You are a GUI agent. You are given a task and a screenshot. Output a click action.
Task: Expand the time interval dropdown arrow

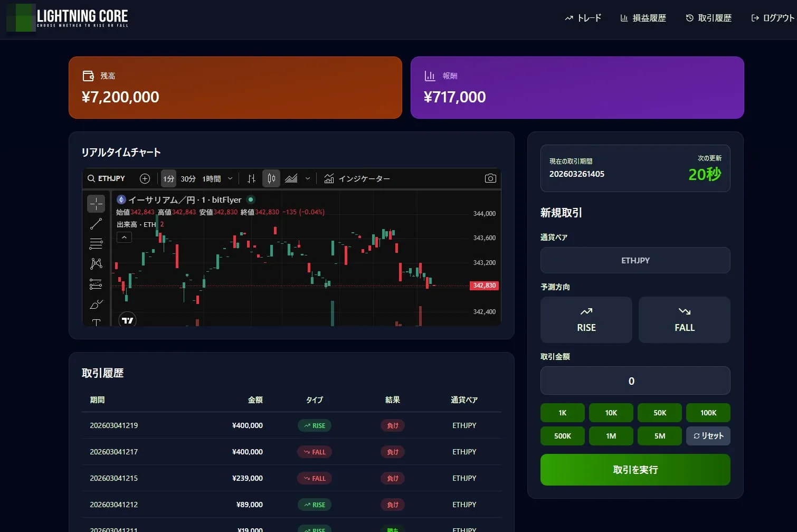[x=230, y=179]
